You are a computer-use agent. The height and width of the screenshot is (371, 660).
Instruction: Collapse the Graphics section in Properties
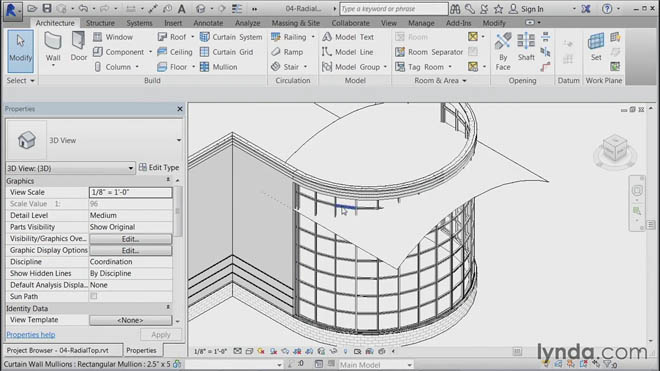[x=168, y=181]
